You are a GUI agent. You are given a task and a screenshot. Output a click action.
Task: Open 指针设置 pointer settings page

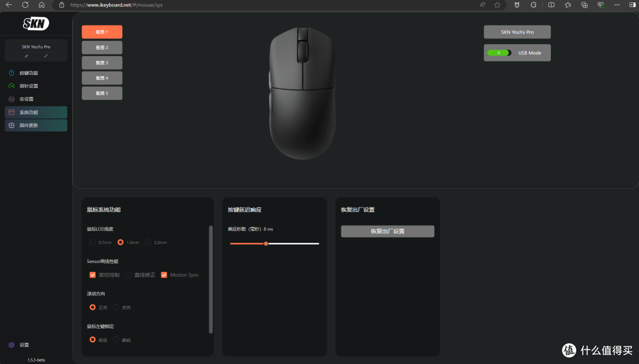click(x=36, y=86)
